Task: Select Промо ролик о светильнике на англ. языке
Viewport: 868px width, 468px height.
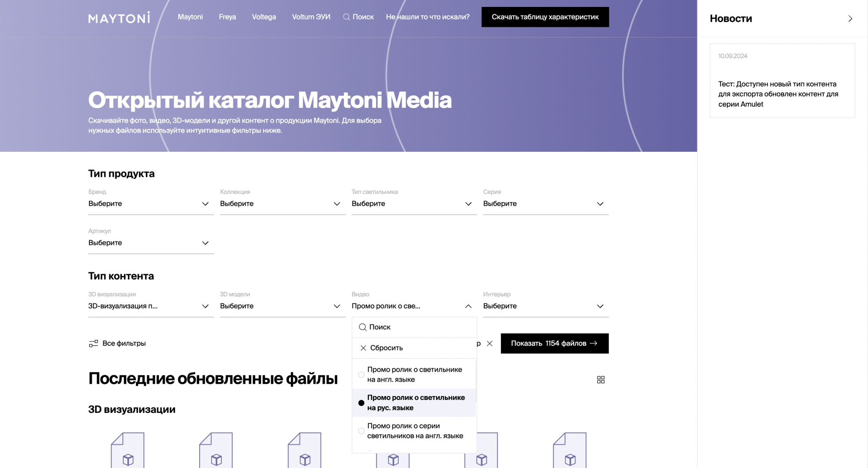Action: pos(414,374)
